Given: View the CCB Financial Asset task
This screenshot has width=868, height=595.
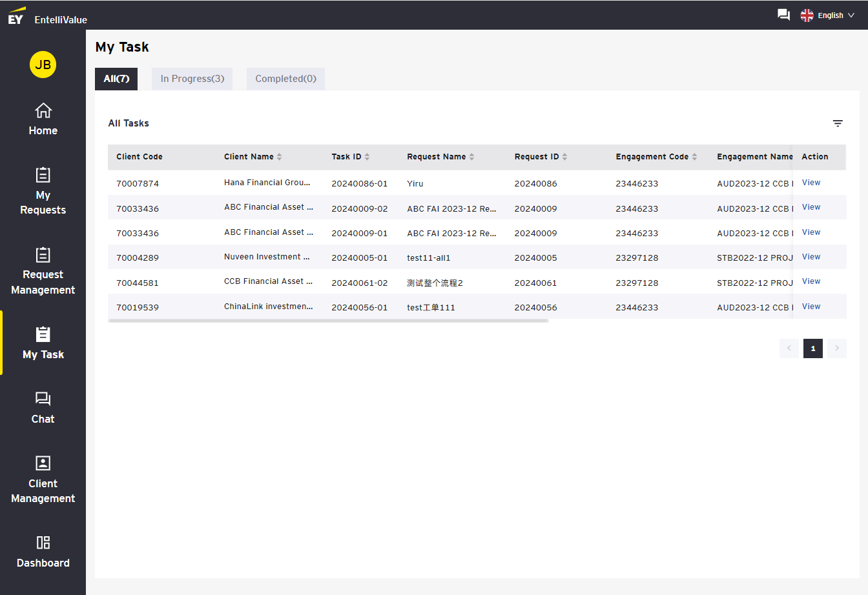Looking at the screenshot, I should point(811,281).
